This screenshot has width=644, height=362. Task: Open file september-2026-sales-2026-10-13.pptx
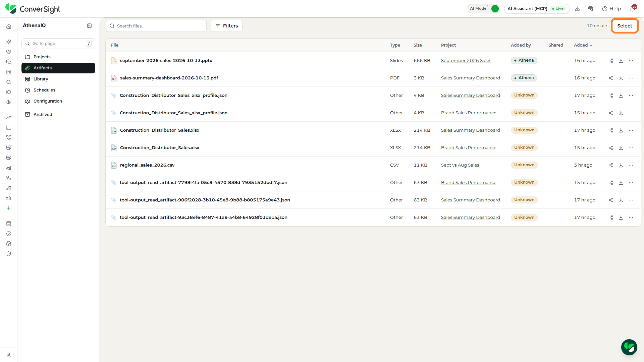[x=166, y=61]
